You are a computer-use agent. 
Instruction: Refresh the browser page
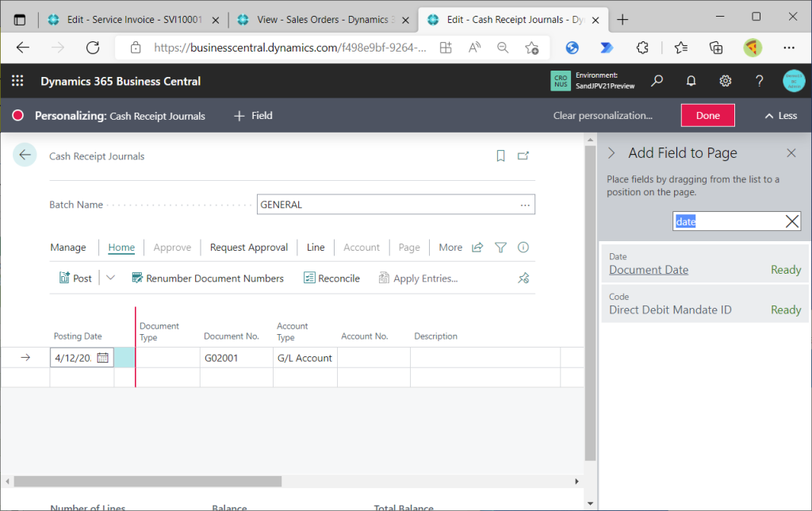pyautogui.click(x=93, y=48)
